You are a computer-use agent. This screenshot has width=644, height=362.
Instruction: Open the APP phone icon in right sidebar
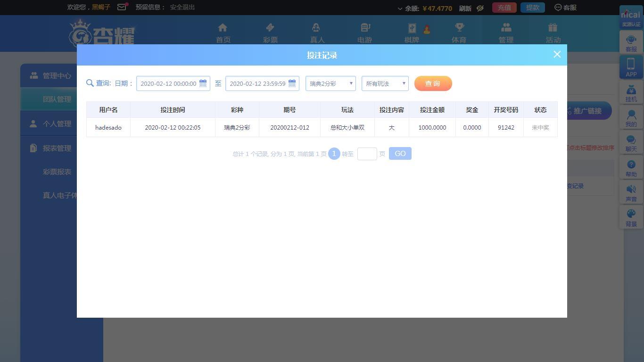click(x=631, y=64)
